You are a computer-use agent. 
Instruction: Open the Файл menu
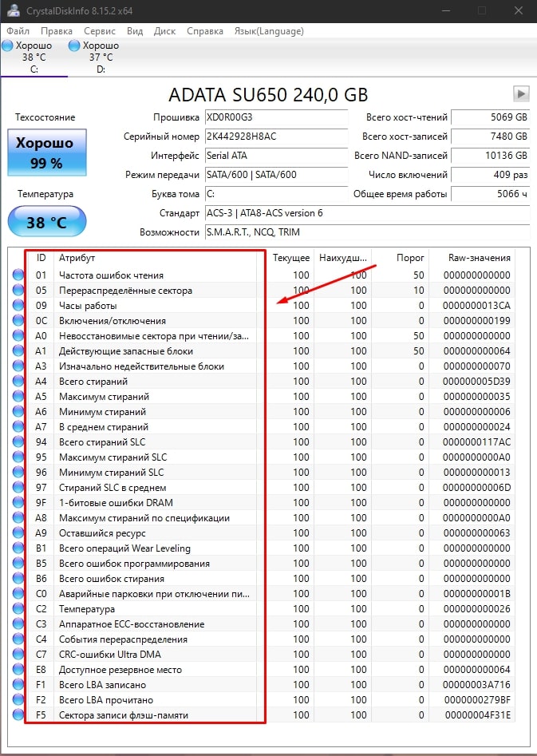18,31
